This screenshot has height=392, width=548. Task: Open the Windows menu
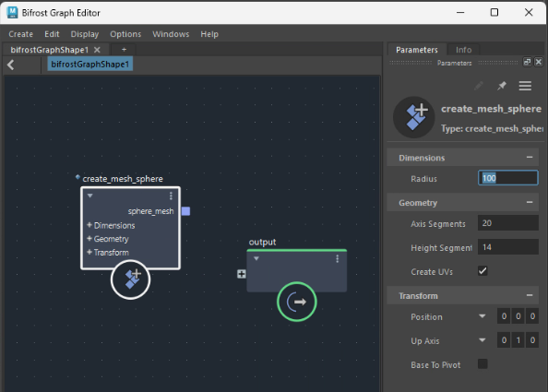(171, 34)
